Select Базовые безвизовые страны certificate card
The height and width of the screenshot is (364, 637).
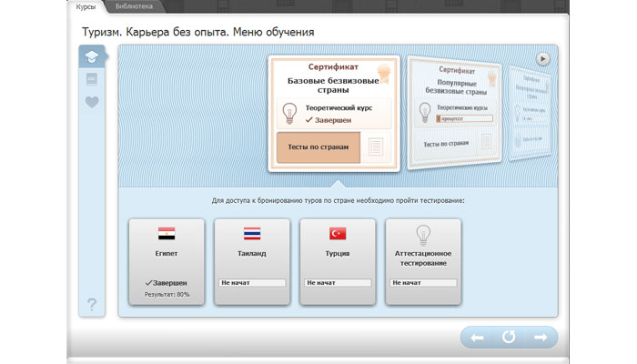[x=334, y=114]
